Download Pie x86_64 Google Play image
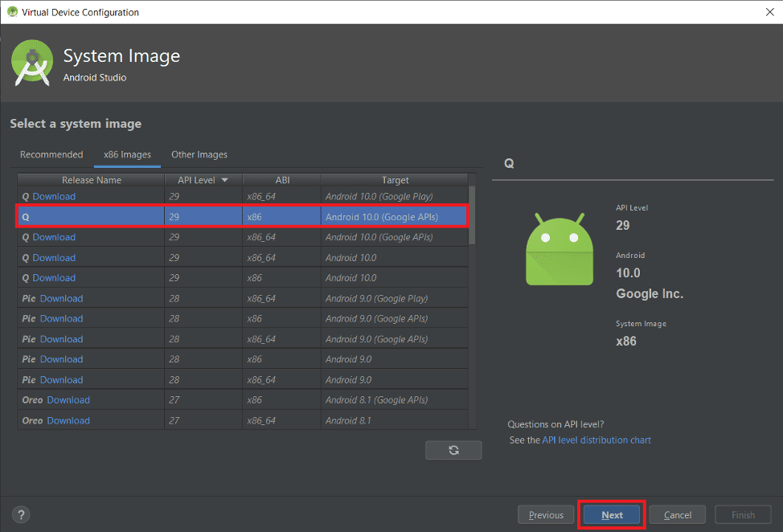Screen dimensions: 783x532 [61, 298]
